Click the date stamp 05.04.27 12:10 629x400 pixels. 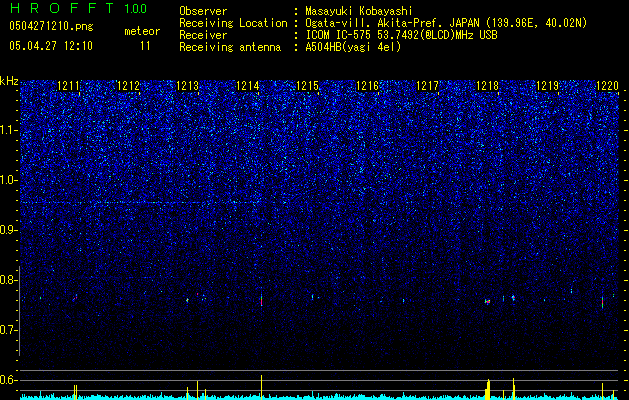pyautogui.click(x=51, y=46)
